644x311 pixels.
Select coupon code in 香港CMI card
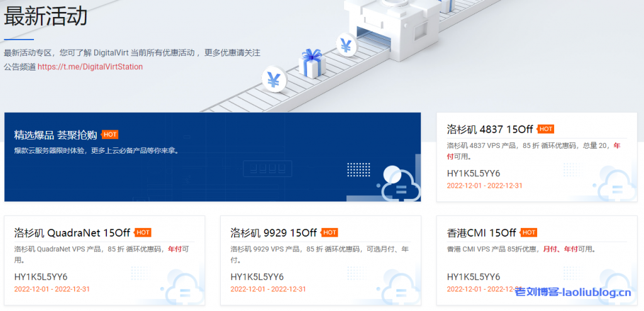474,276
